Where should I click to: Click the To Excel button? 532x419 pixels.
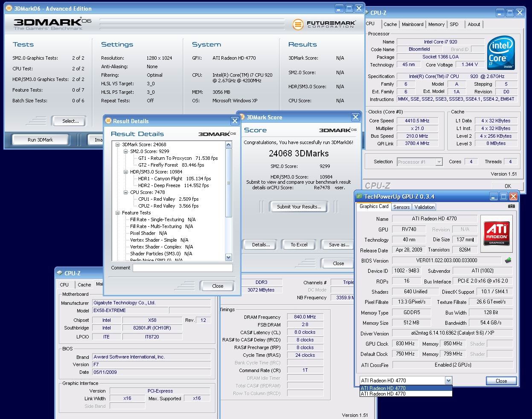(x=299, y=245)
